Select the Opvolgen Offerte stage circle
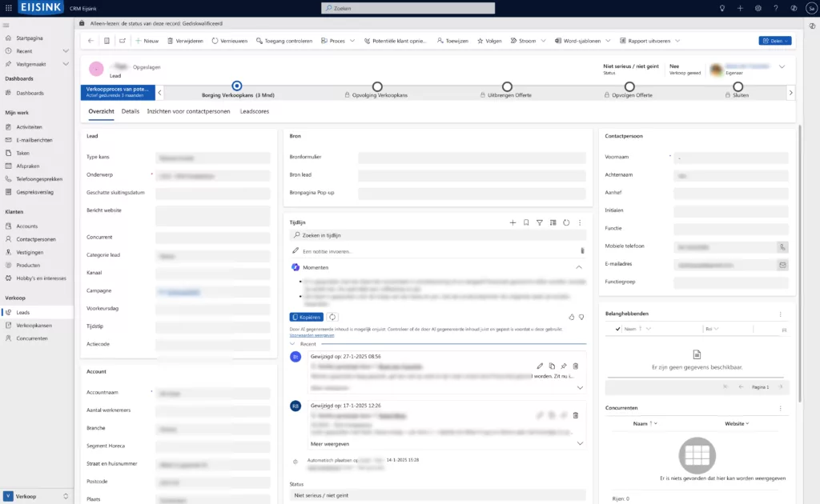Screen dimensions: 820x504 pyautogui.click(x=629, y=86)
